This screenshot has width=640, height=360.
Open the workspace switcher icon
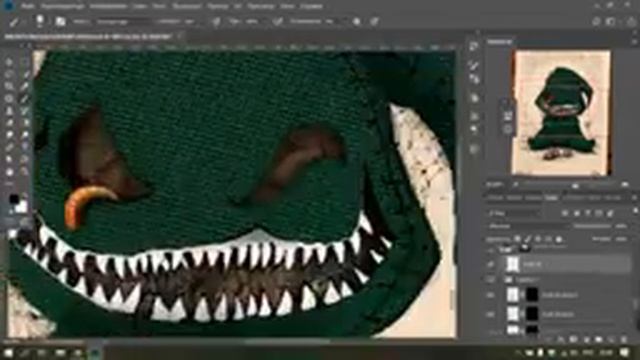(610, 22)
